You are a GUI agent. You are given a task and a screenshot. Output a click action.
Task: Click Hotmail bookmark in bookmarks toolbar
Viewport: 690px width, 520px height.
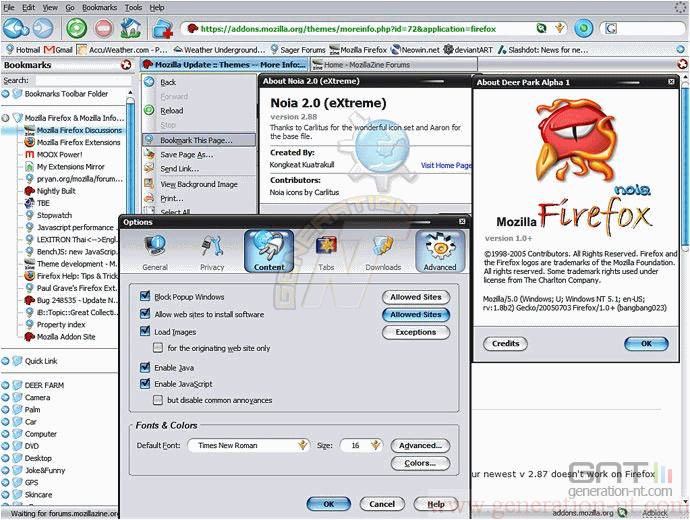[x=22, y=50]
